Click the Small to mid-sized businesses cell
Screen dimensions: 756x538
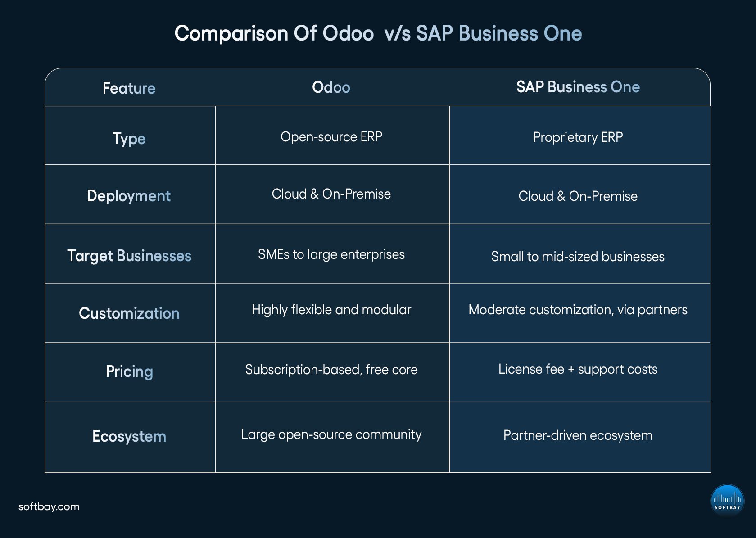point(578,257)
